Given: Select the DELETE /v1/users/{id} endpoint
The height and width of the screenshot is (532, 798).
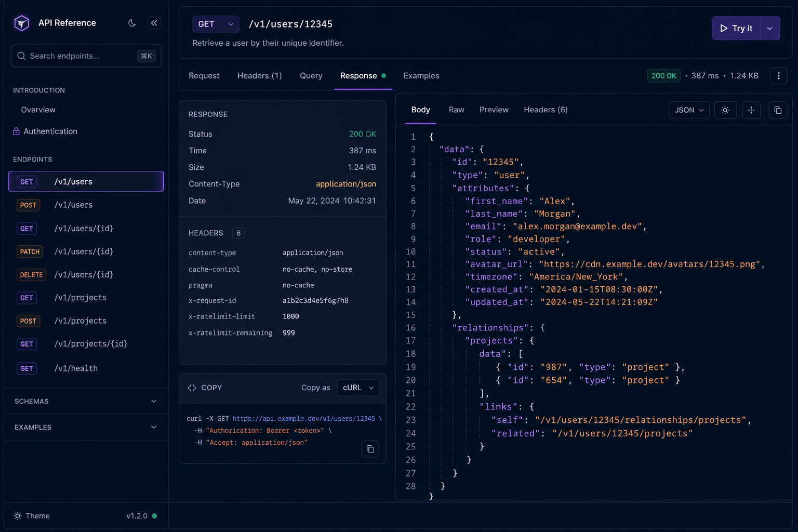Looking at the screenshot, I should click(86, 275).
